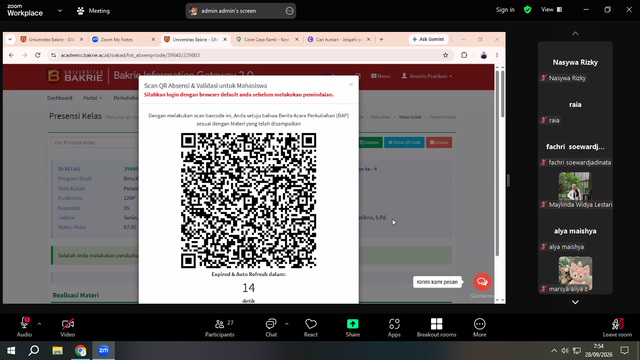This screenshot has width=640, height=360.
Task: Switch to Cari hunian browser tab
Action: (x=339, y=40)
